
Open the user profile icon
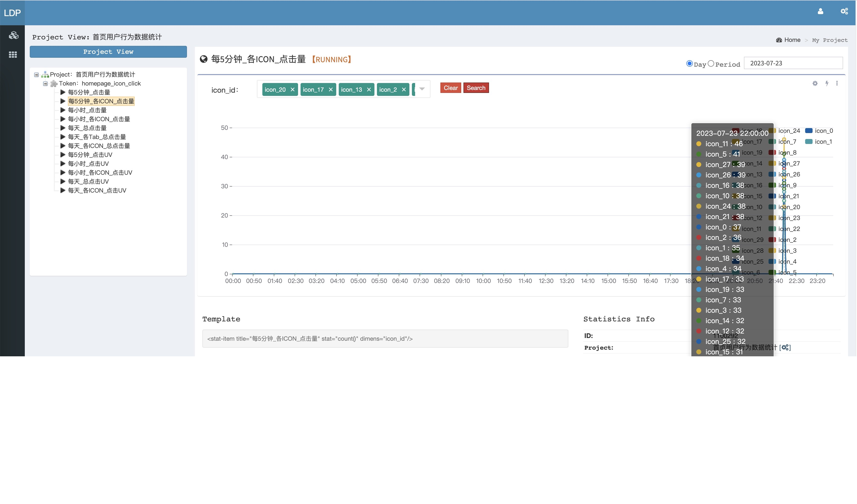point(820,12)
